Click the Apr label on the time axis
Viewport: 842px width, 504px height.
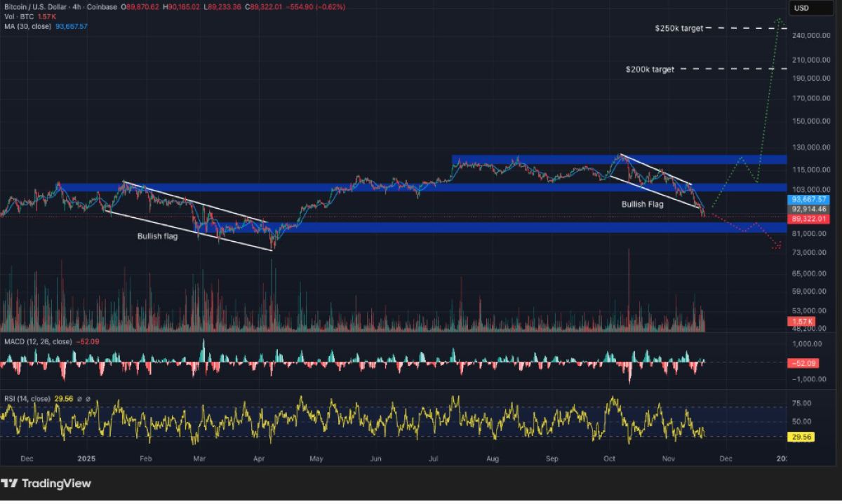259,458
